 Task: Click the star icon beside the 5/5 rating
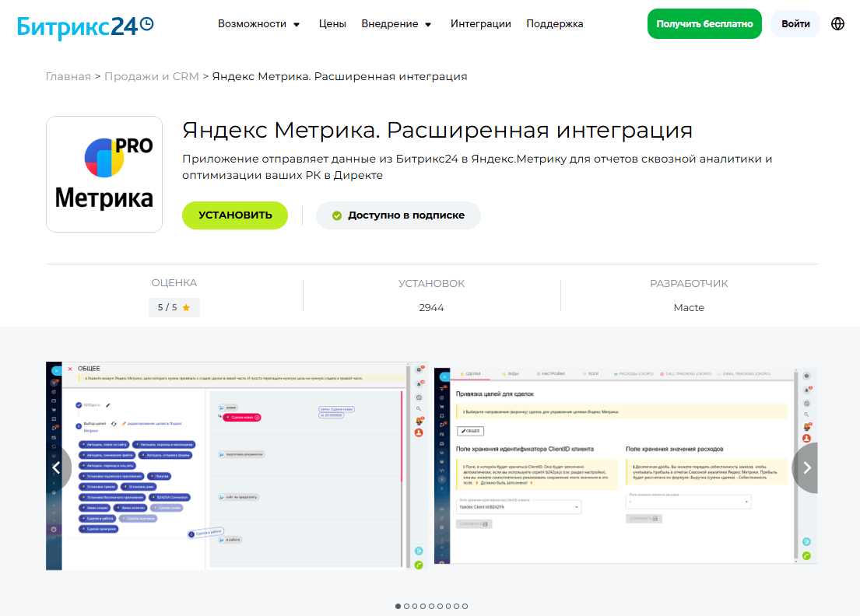[x=187, y=307]
